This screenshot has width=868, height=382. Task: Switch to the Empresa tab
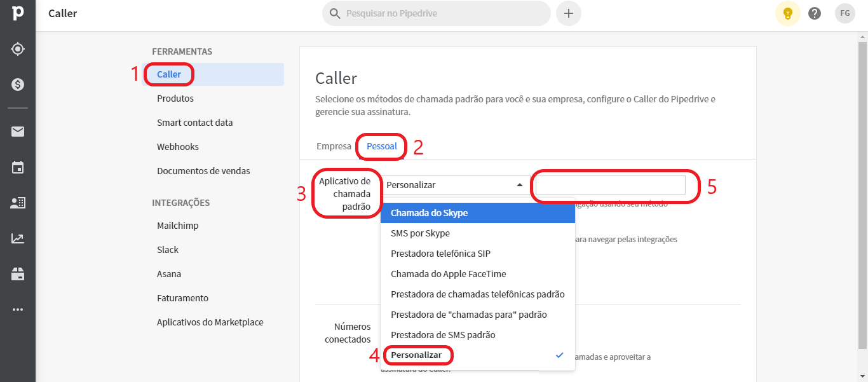click(334, 146)
